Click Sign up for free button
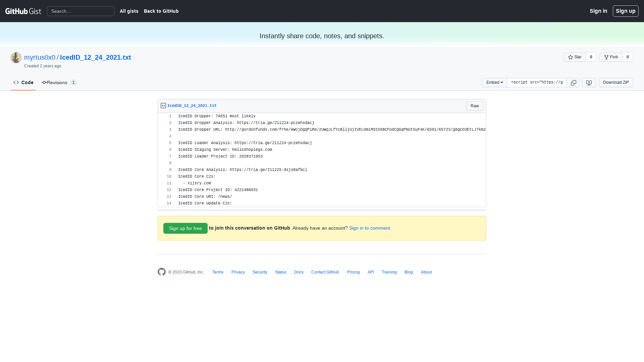This screenshot has height=362, width=644. point(185,228)
